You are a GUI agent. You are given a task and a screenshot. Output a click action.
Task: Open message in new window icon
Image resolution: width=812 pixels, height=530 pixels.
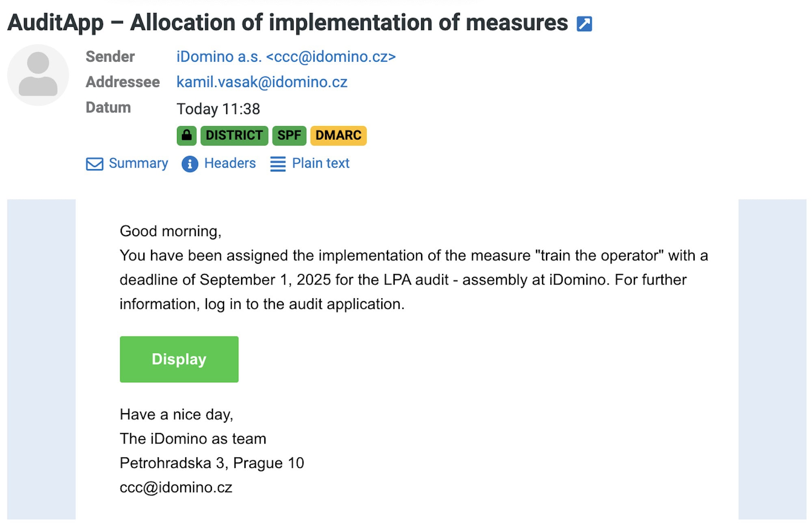tap(584, 24)
